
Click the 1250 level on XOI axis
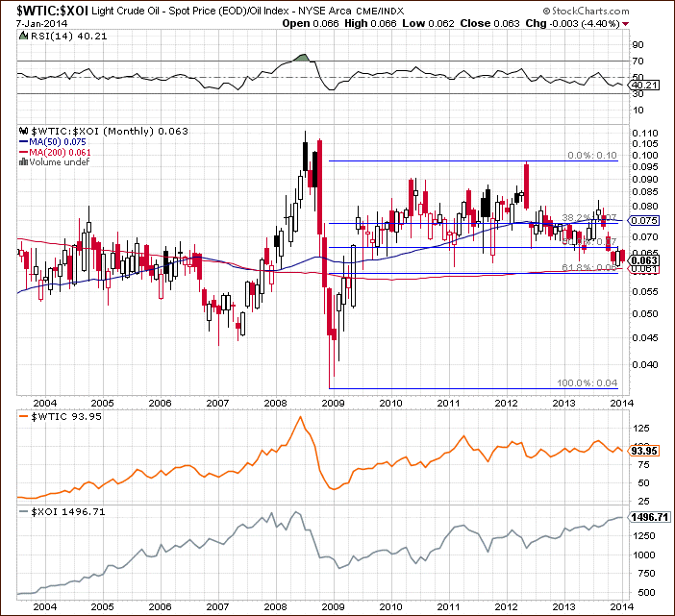pyautogui.click(x=643, y=536)
